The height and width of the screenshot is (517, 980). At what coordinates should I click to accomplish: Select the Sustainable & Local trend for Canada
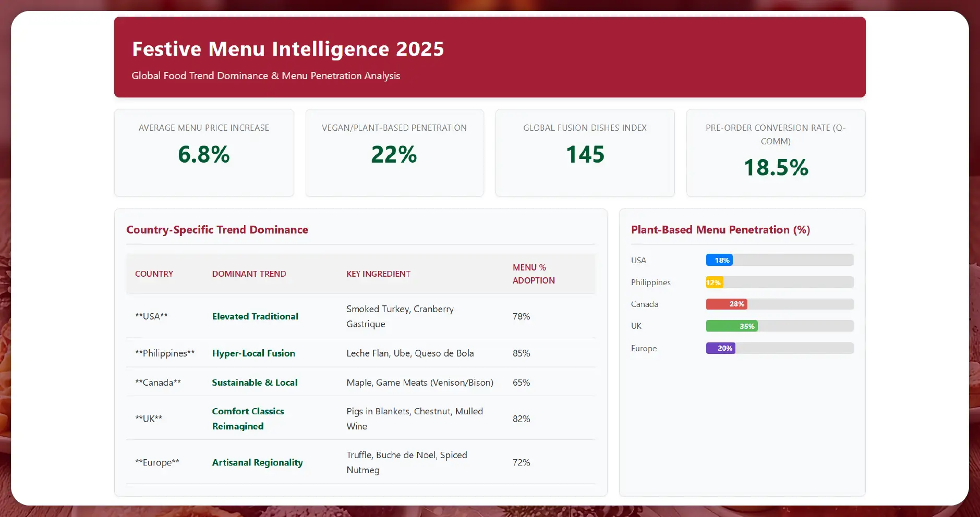pyautogui.click(x=255, y=382)
